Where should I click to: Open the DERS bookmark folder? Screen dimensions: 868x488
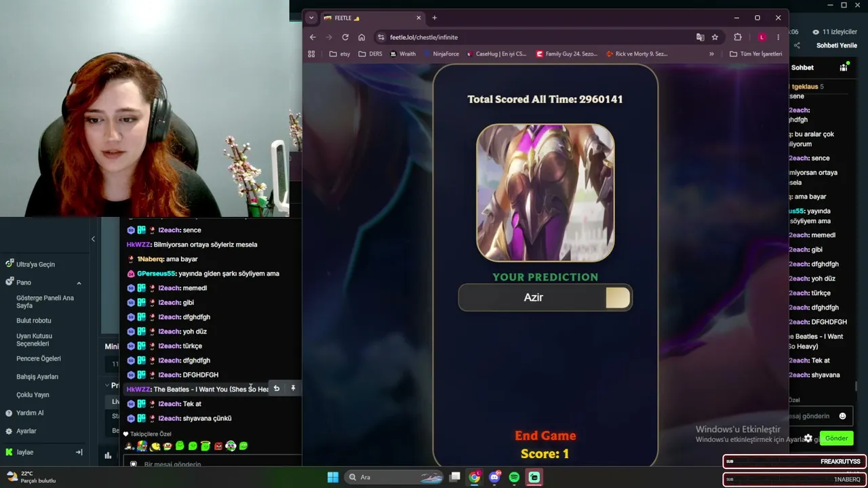[370, 54]
